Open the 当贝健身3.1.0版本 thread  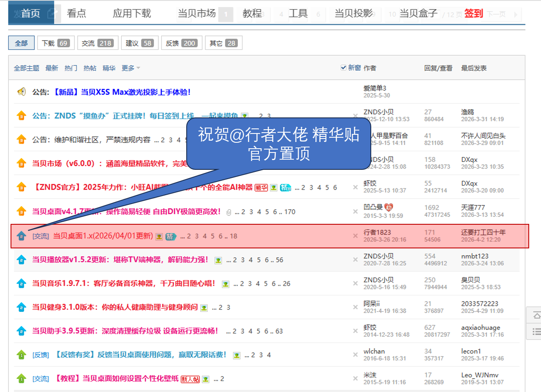click(x=115, y=307)
